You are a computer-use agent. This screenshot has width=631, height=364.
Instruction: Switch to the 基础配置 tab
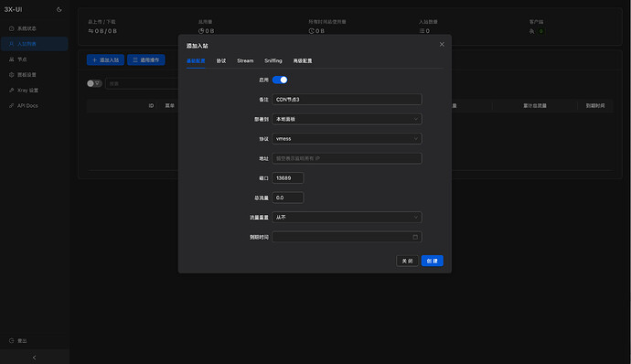[196, 60]
